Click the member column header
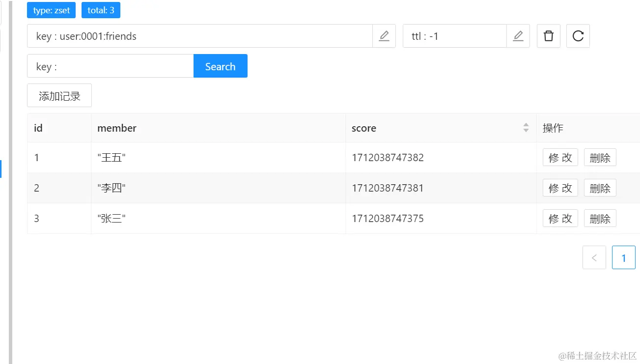640x364 pixels. point(218,128)
